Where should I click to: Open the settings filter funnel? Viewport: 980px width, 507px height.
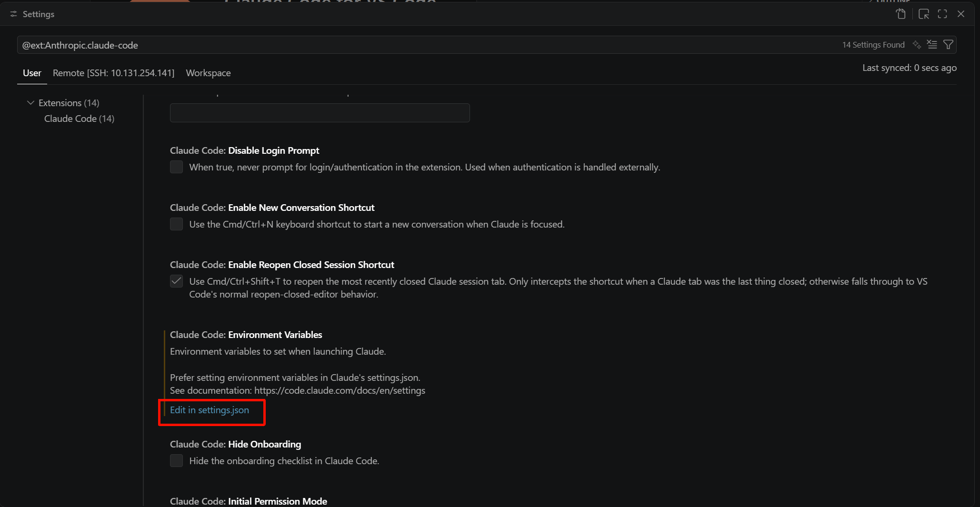(x=948, y=45)
